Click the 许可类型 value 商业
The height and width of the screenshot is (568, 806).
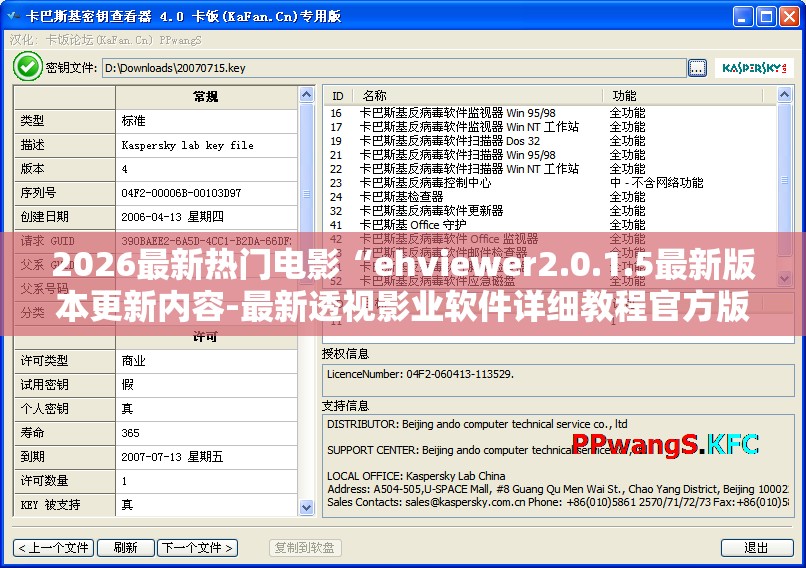(133, 361)
